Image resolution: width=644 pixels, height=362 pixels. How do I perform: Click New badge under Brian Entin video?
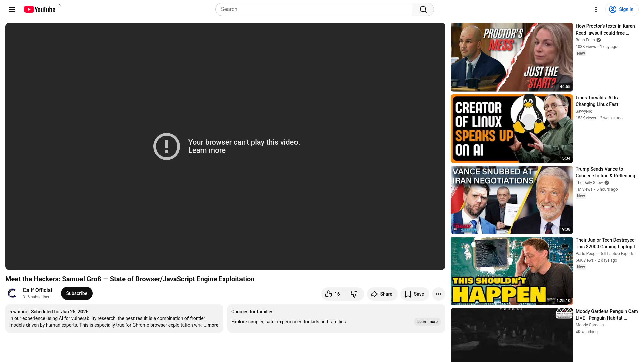(581, 53)
